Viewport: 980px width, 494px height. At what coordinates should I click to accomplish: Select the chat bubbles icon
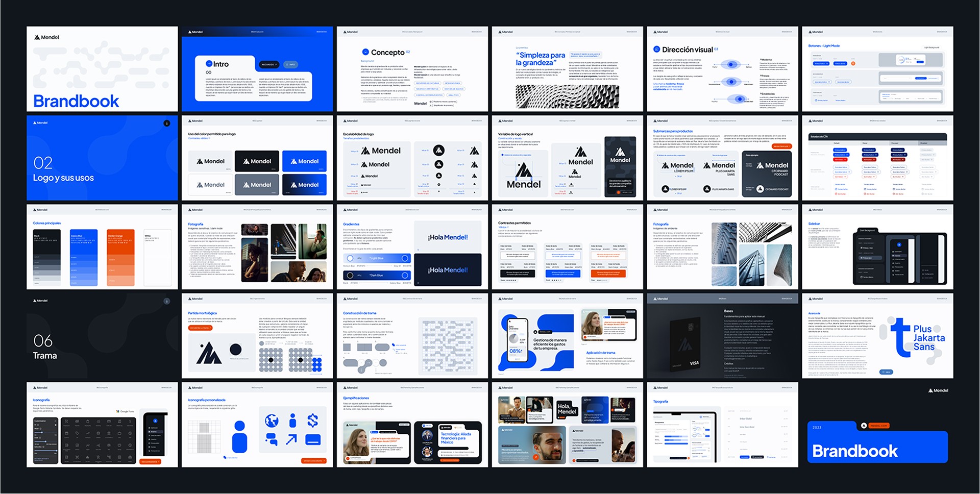coord(272,438)
